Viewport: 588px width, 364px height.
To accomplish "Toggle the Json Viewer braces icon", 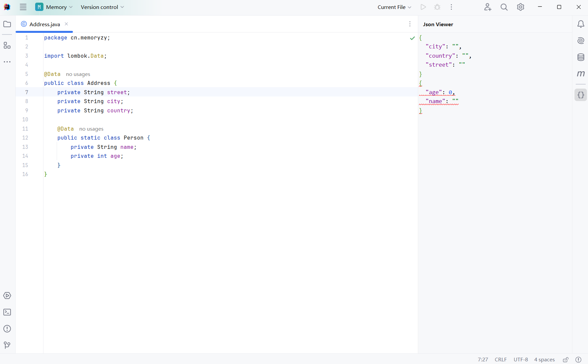I will 581,95.
